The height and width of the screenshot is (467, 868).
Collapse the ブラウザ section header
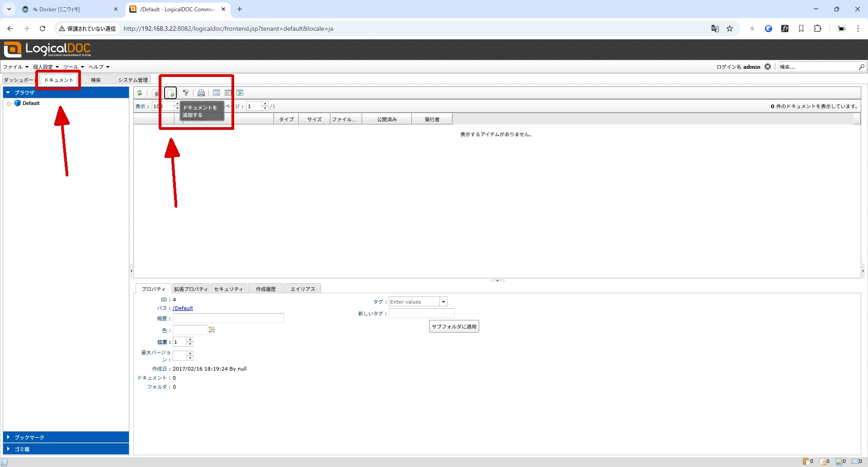(x=66, y=92)
